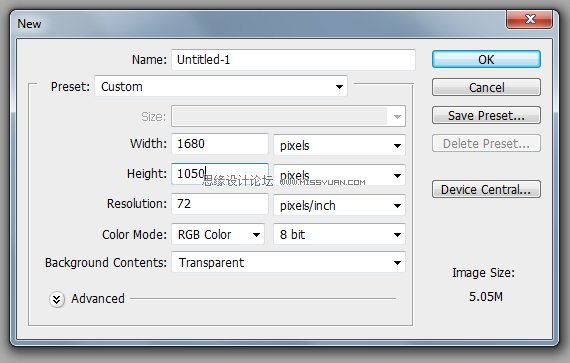Cancel the New document dialog
The image size is (570, 363).
[486, 87]
